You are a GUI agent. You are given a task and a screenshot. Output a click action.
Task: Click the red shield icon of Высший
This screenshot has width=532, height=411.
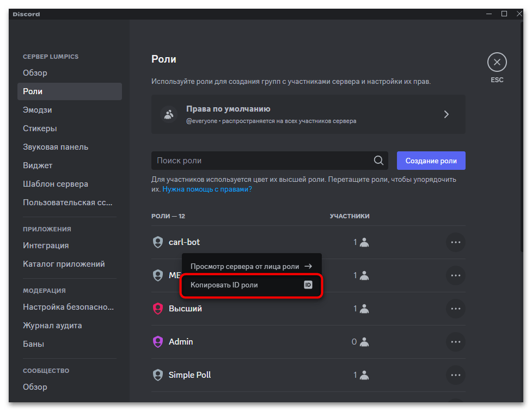158,309
